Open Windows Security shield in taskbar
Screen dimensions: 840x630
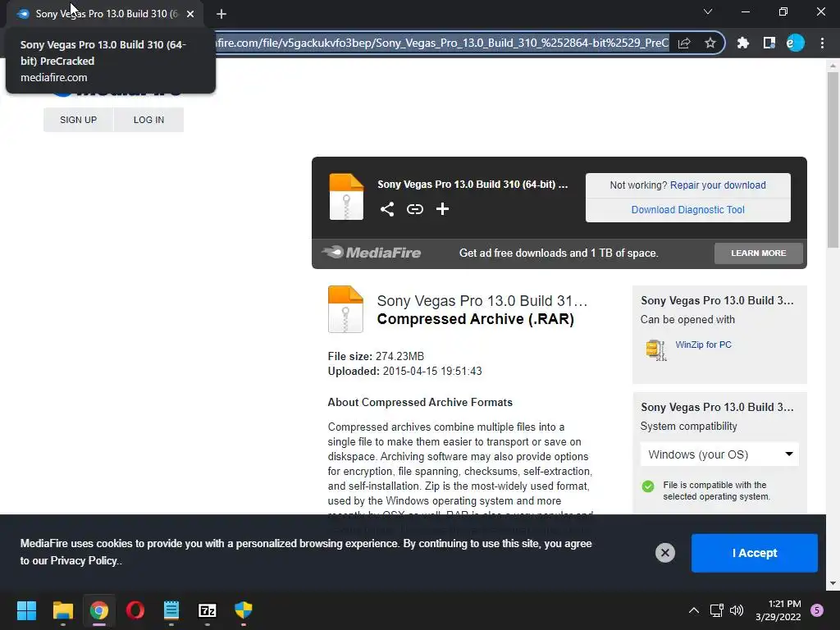click(x=243, y=610)
